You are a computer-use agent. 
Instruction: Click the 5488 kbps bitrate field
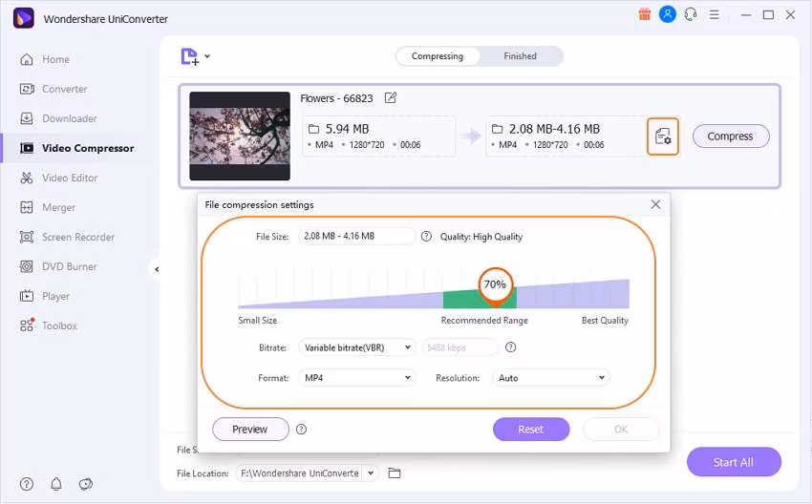(x=460, y=347)
